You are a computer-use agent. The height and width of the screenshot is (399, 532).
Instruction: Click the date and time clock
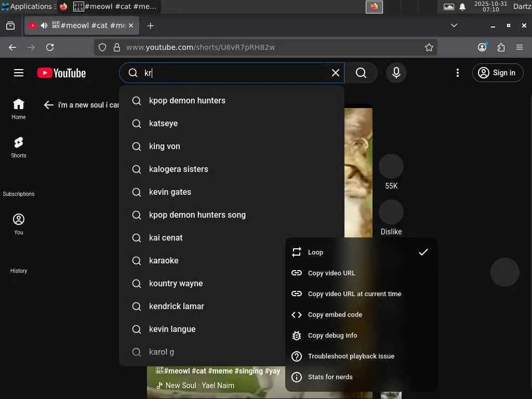click(490, 6)
